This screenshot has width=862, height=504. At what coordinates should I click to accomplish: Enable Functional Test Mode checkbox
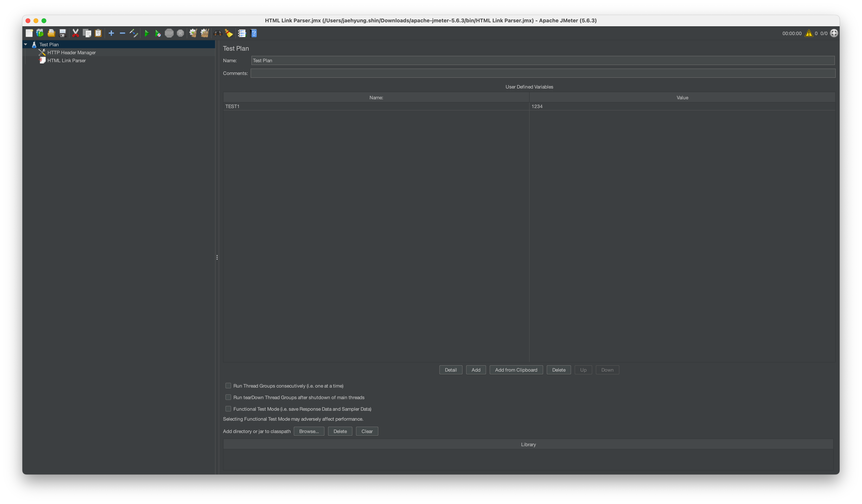228,409
